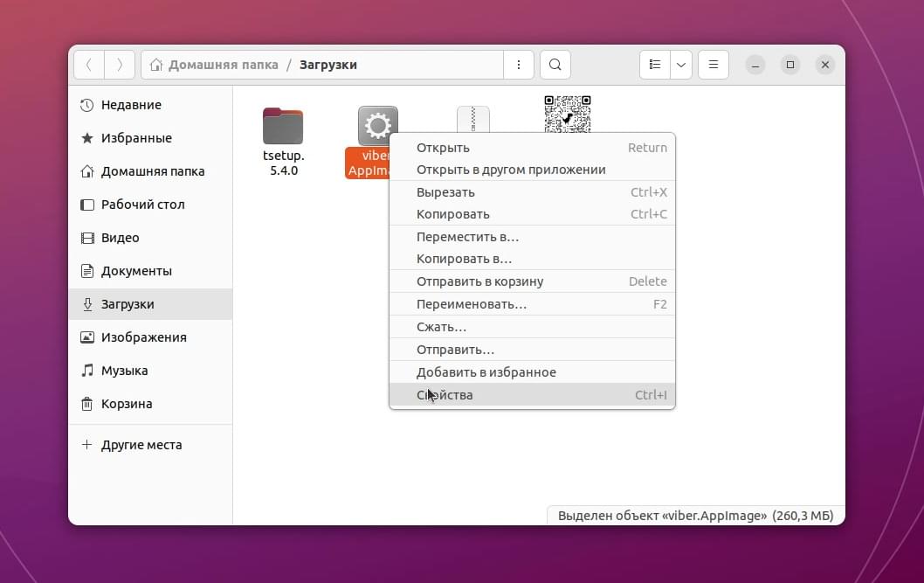Click the document icon beside Документы
This screenshot has height=583, width=924.
[x=87, y=271]
